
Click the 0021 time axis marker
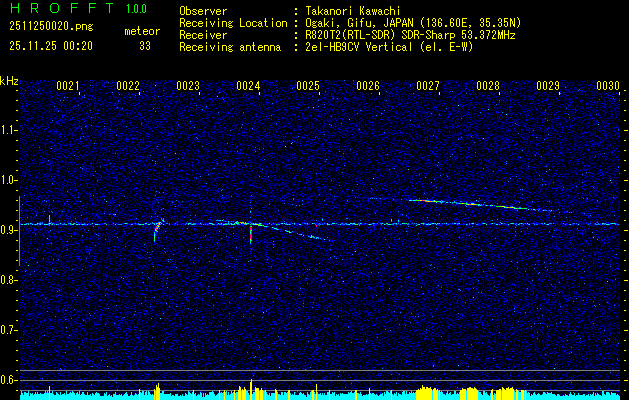click(67, 86)
